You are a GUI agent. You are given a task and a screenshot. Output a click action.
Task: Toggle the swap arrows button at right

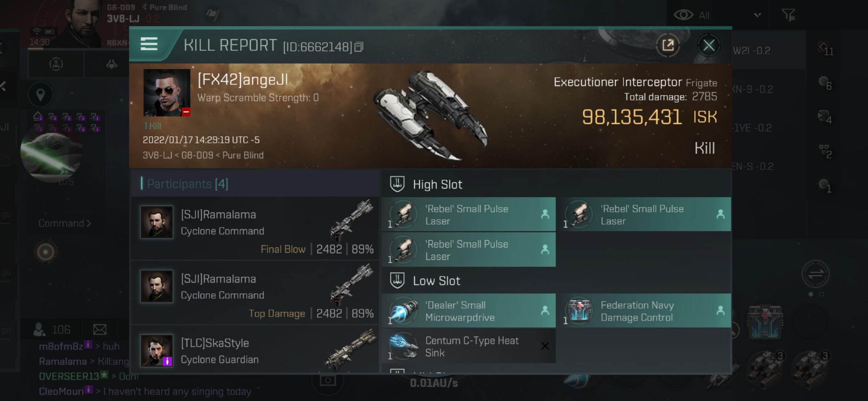(815, 274)
